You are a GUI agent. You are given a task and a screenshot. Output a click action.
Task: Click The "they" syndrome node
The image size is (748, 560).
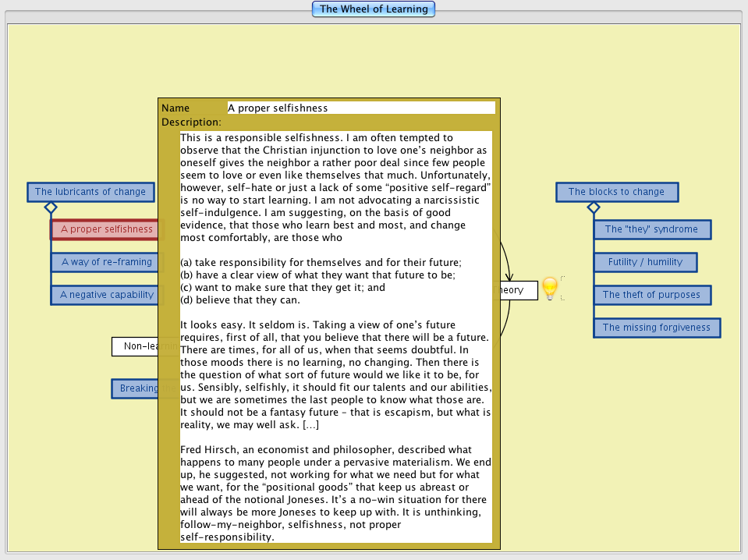(651, 229)
